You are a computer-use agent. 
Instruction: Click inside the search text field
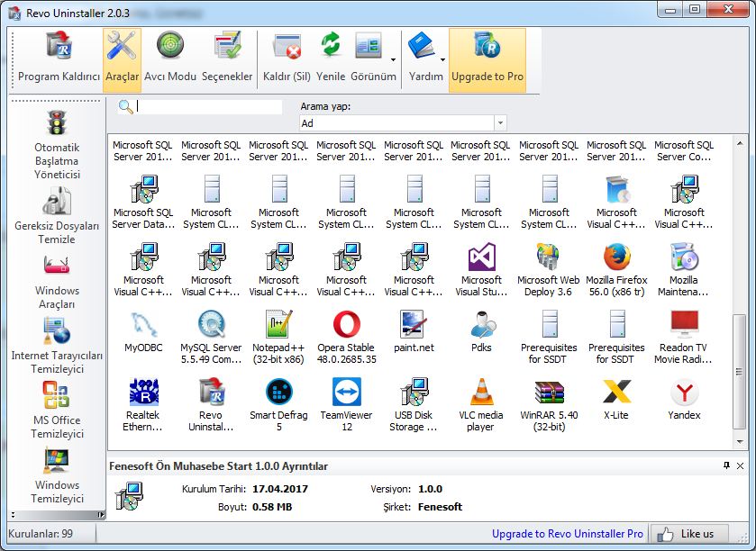tap(209, 106)
